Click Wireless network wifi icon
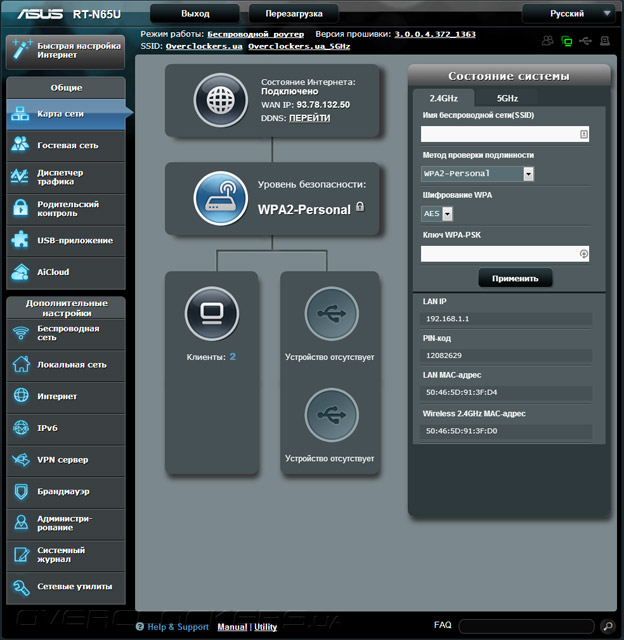 [x=21, y=333]
